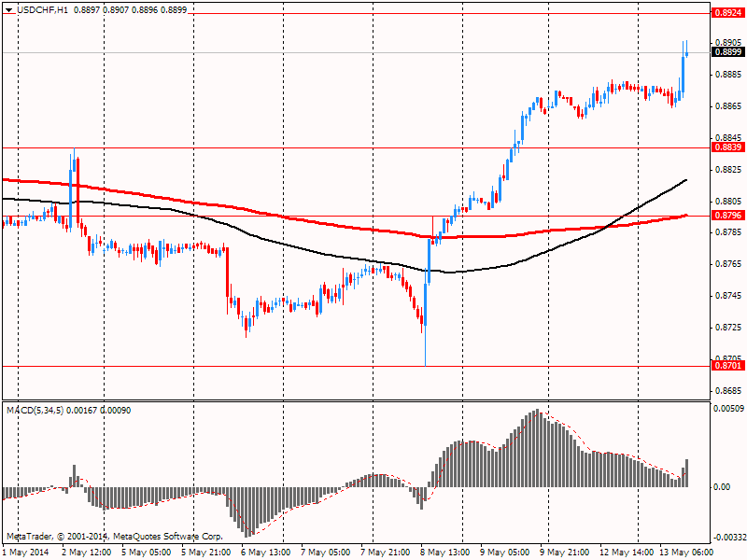Click the 0.8765 price scale value
This screenshot has height=560, width=747.
pos(728,264)
